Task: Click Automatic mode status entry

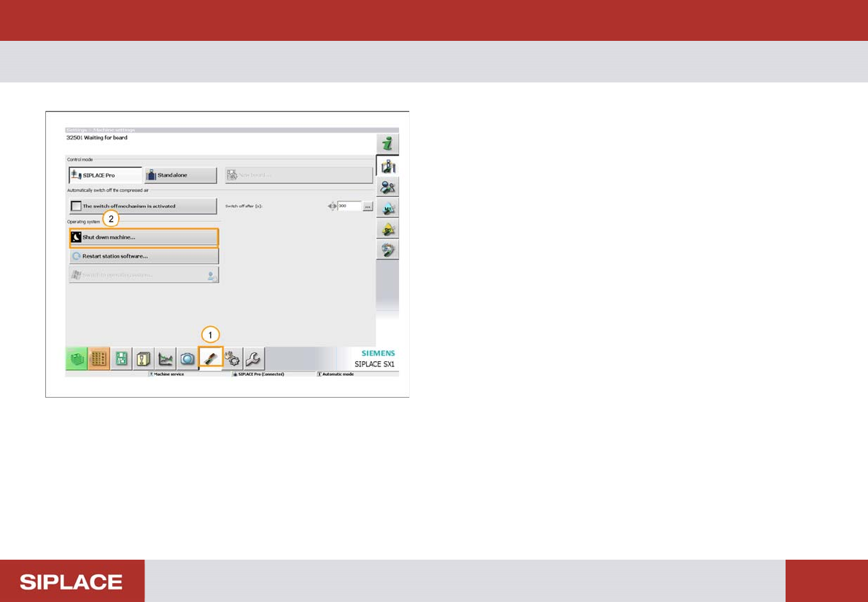Action: point(336,374)
